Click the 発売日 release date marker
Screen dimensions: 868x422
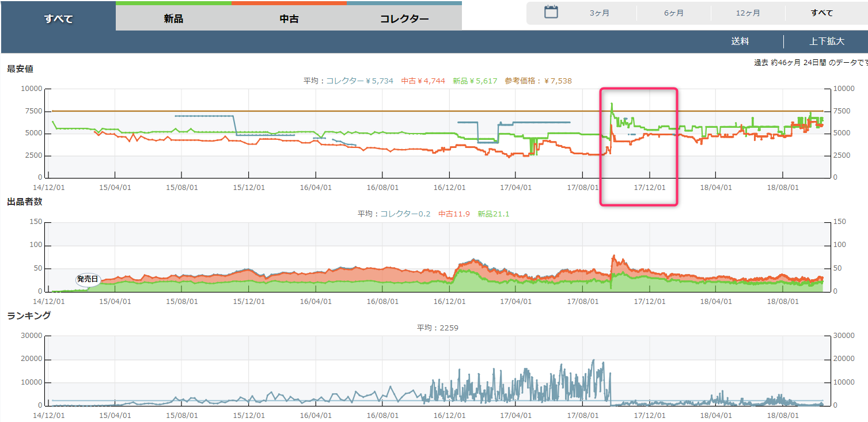(88, 279)
